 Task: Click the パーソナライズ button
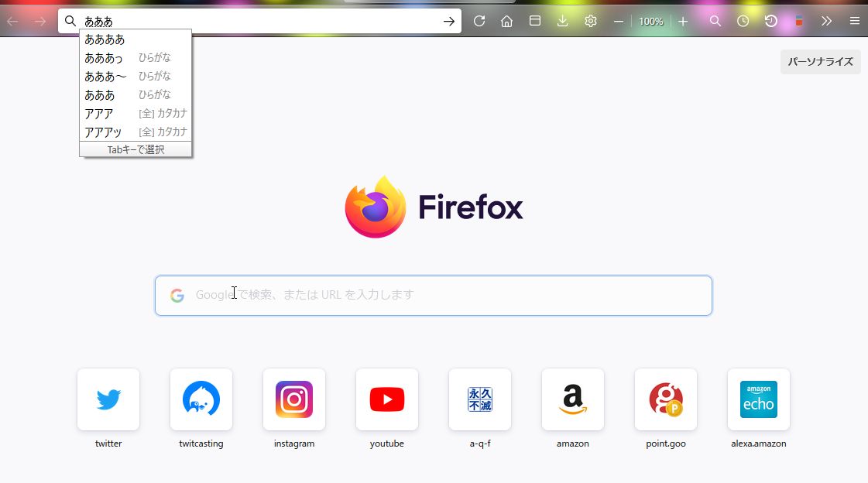pyautogui.click(x=820, y=62)
